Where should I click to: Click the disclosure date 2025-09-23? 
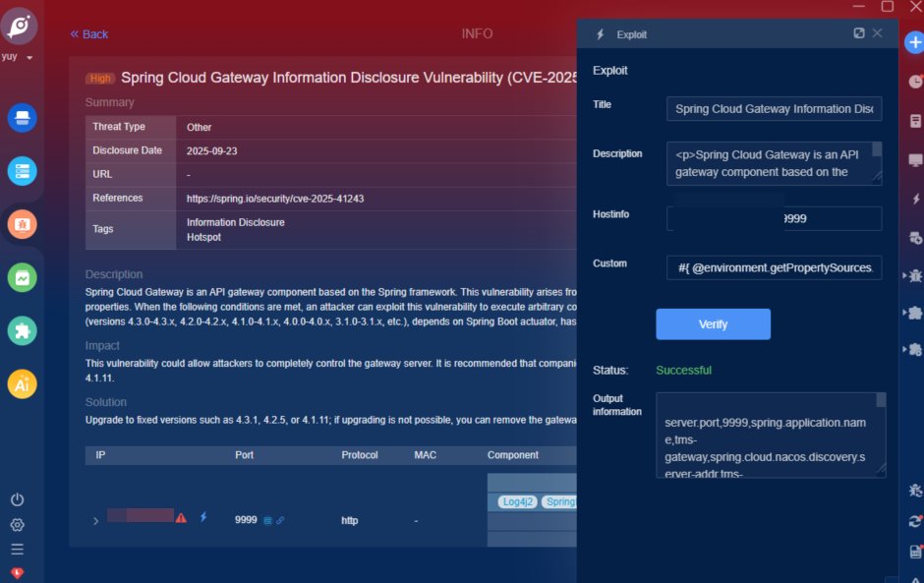[212, 150]
